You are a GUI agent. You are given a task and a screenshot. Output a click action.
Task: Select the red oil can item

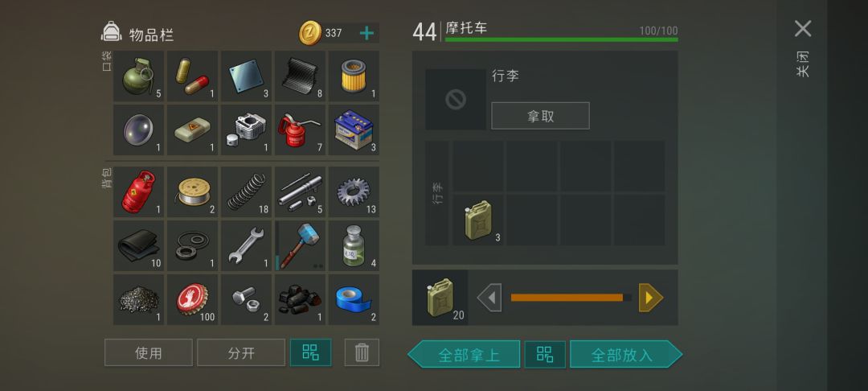[300, 130]
